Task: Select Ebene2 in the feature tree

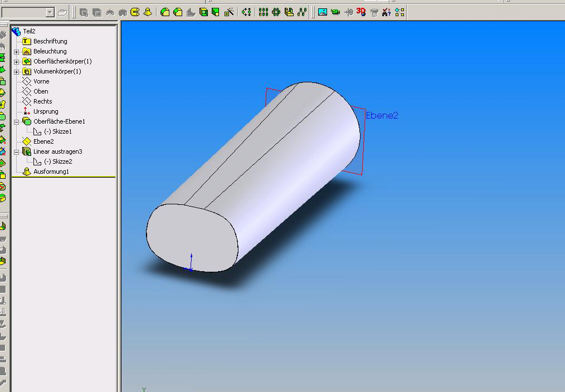Action: pos(43,141)
